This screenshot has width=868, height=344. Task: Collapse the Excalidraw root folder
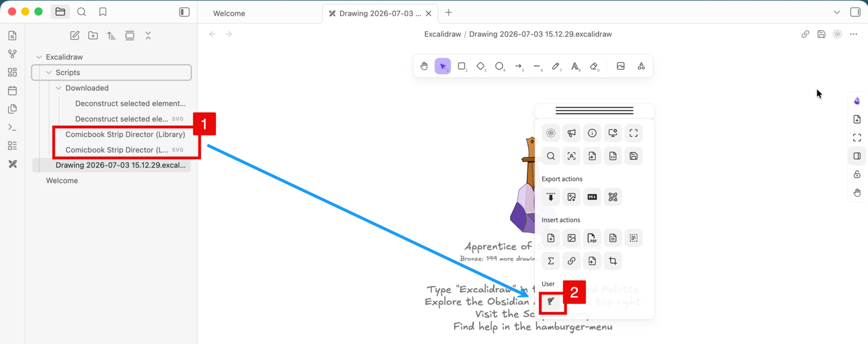(x=39, y=57)
